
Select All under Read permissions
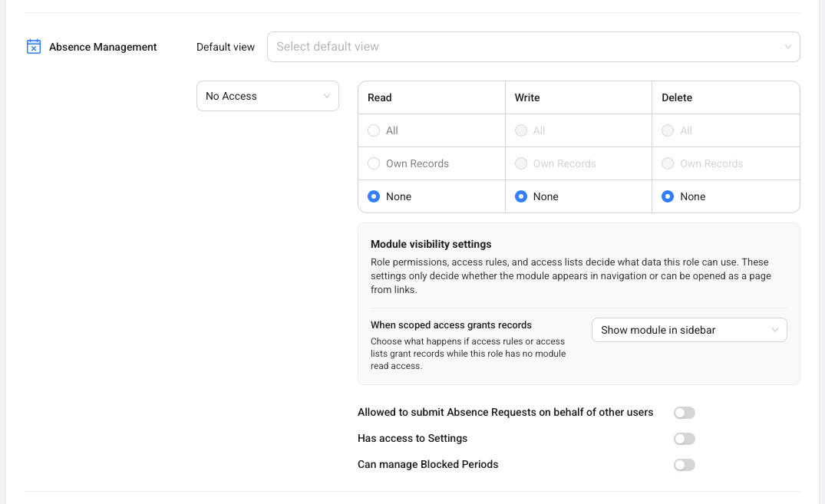pos(374,130)
